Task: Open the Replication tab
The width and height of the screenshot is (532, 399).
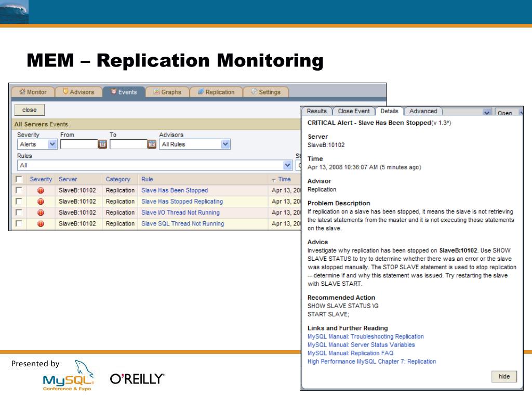Action: tap(216, 92)
